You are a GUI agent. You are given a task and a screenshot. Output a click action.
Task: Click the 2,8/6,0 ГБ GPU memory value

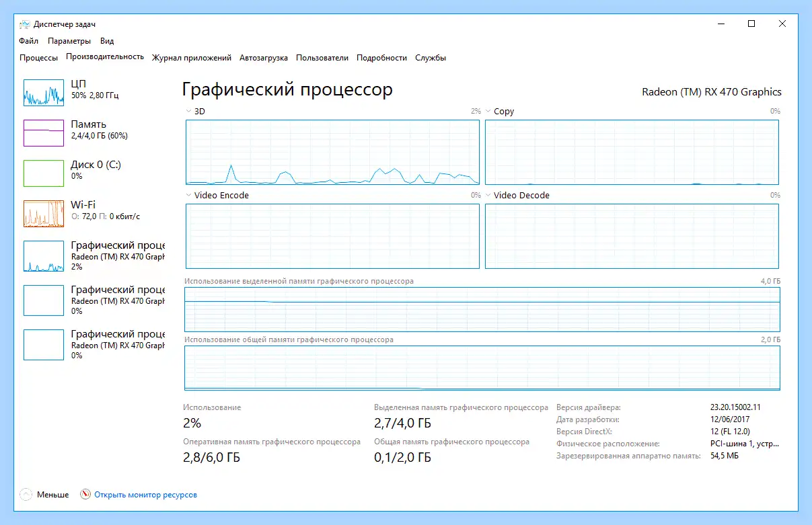211,458
